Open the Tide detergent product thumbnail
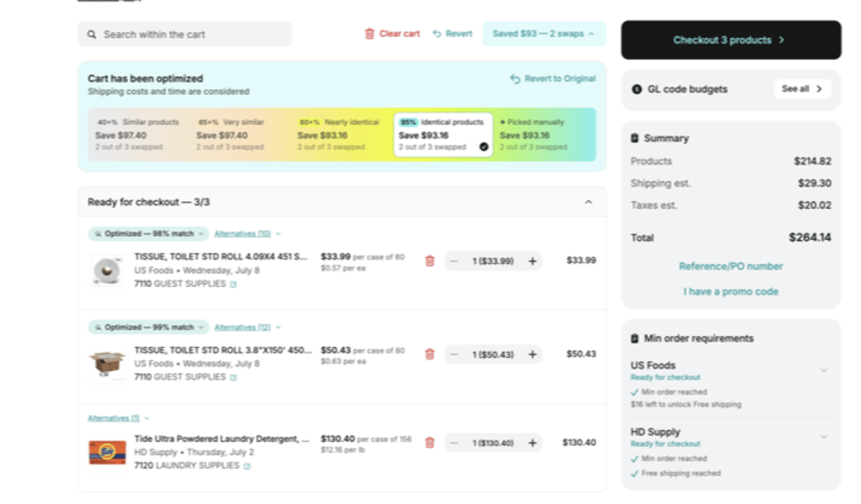The width and height of the screenshot is (861, 504). point(107,452)
